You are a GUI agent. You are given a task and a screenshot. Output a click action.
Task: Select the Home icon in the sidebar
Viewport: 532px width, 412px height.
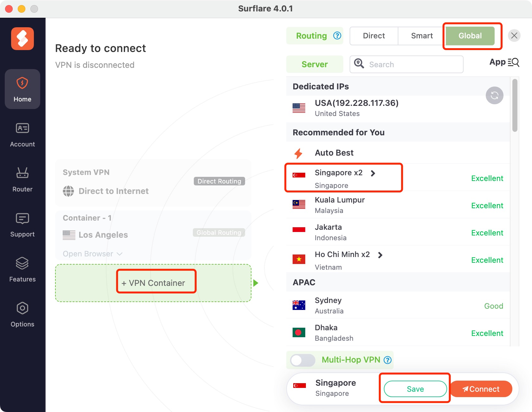click(22, 89)
